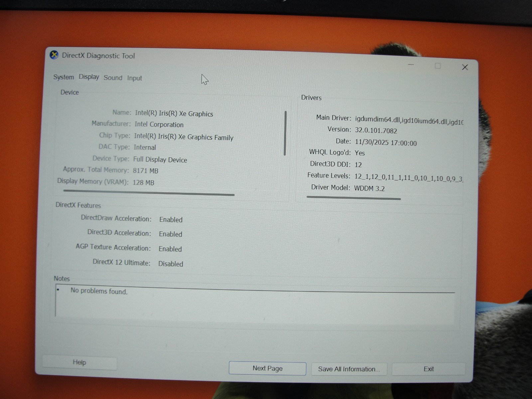The width and height of the screenshot is (532, 399).
Task: Click the 'Approx. Total Memory:' label
Action: (x=96, y=170)
